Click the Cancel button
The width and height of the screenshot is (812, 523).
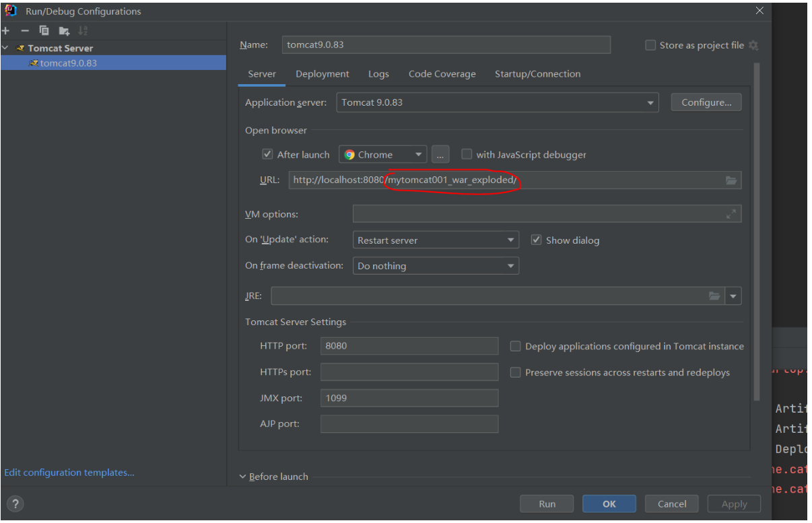[672, 503]
